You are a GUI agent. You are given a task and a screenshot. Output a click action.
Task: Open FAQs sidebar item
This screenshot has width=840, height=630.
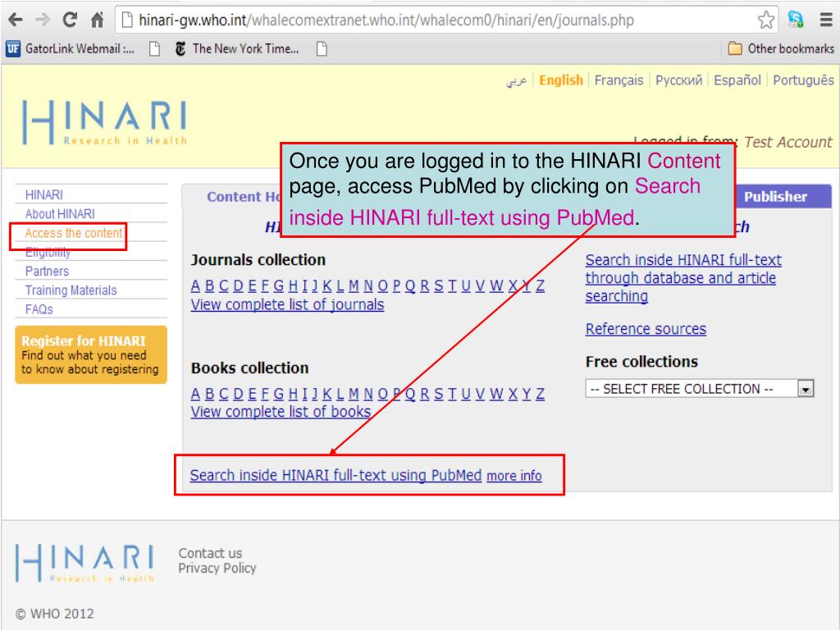click(x=39, y=309)
